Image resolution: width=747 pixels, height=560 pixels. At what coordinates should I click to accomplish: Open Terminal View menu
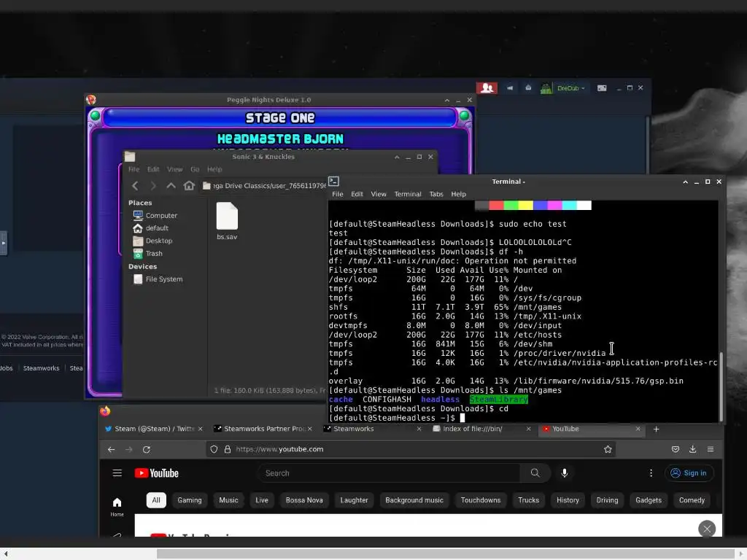pos(379,194)
